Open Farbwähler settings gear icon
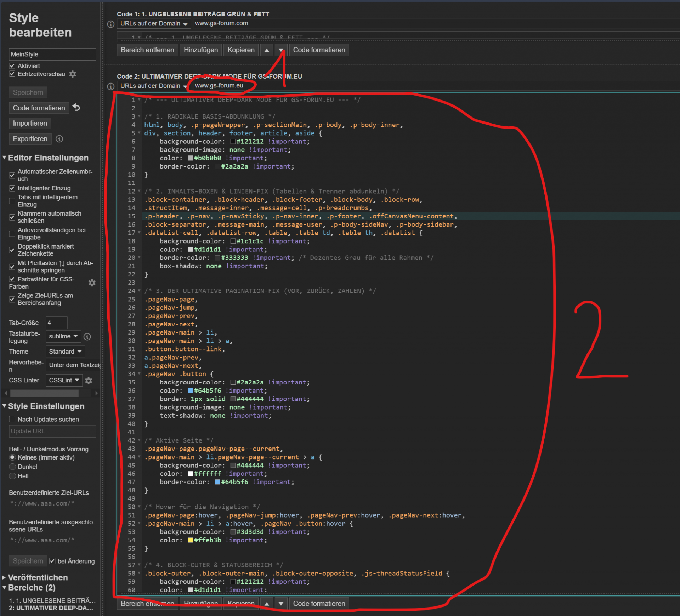The width and height of the screenshot is (680, 616). click(92, 283)
